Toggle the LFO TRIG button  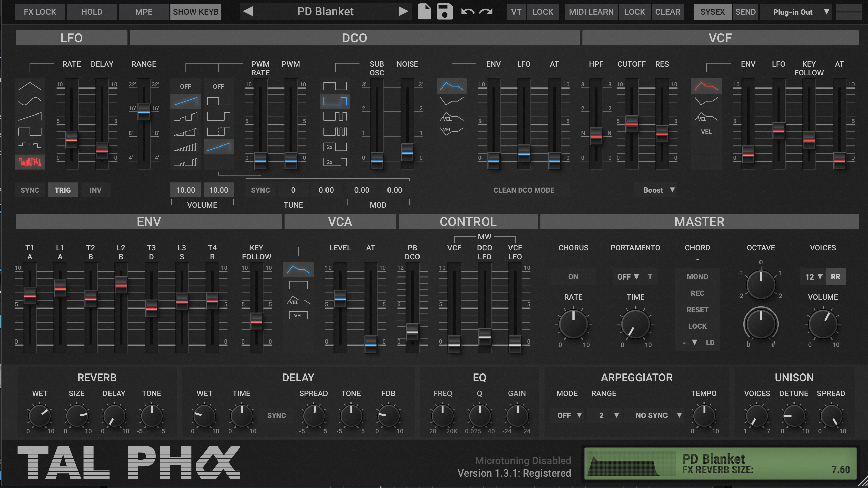coord(63,190)
